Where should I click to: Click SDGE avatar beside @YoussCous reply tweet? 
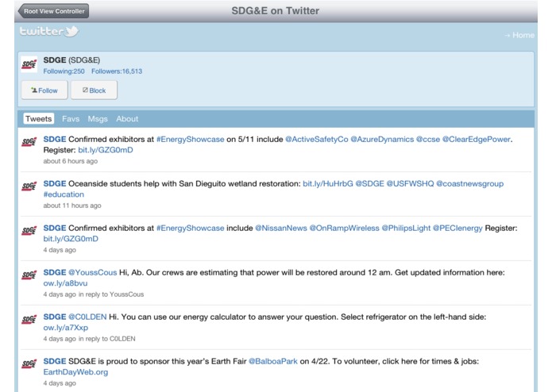(x=29, y=275)
